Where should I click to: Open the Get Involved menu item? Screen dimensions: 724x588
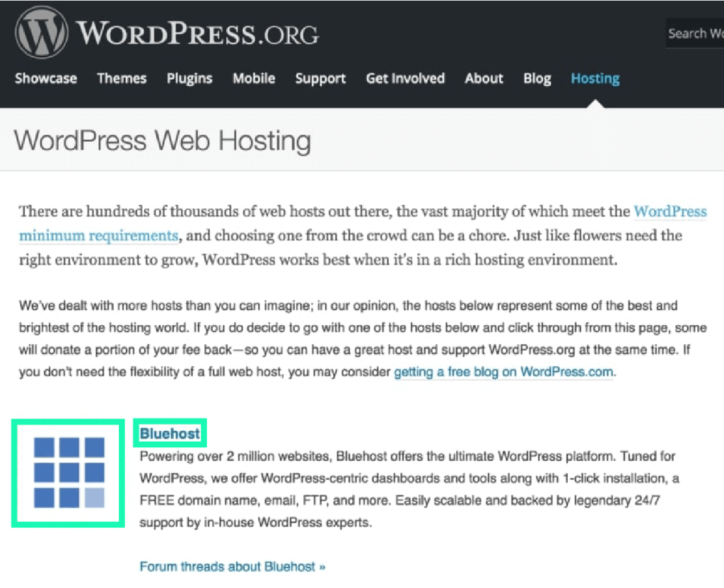[x=405, y=78]
